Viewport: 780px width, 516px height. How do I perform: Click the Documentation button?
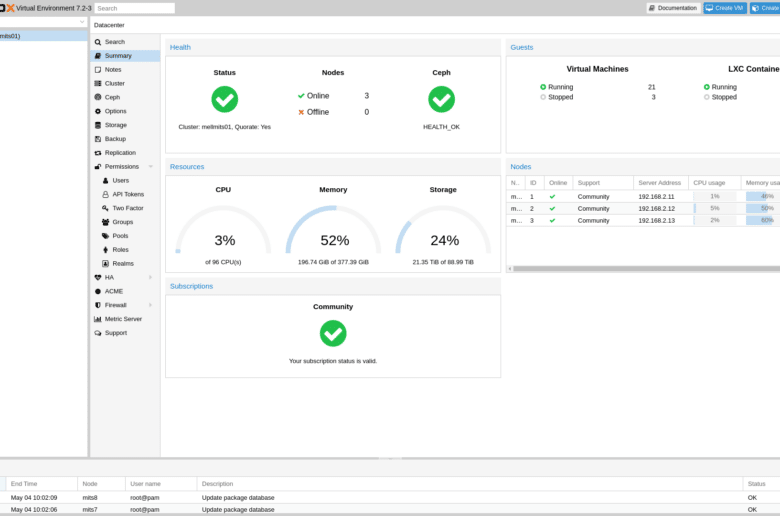point(673,8)
